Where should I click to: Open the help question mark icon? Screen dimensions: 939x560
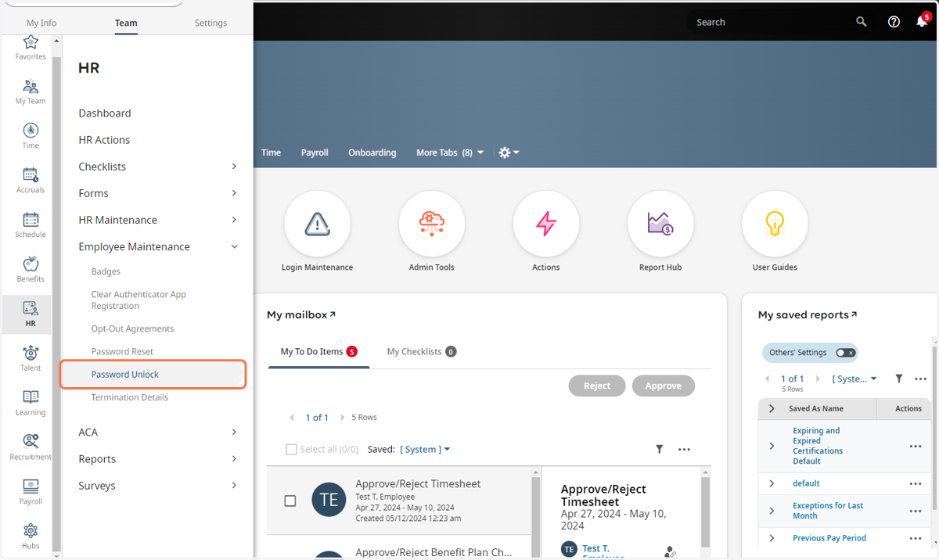[894, 22]
